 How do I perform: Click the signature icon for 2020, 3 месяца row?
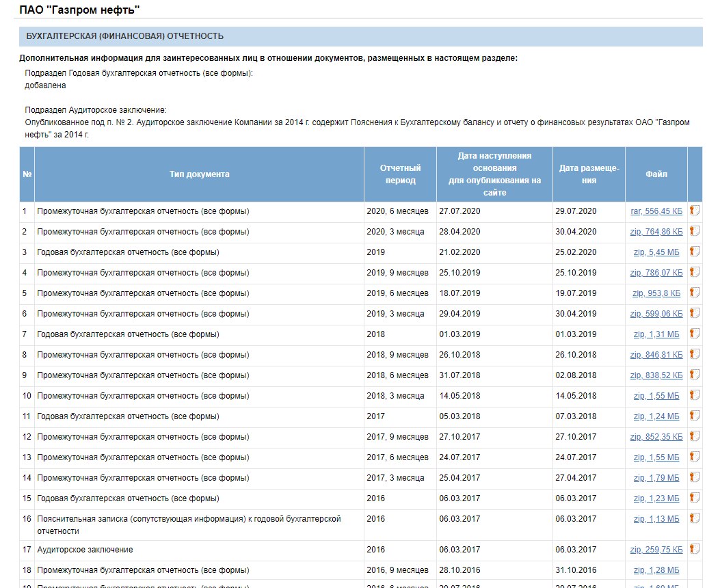coord(695,231)
